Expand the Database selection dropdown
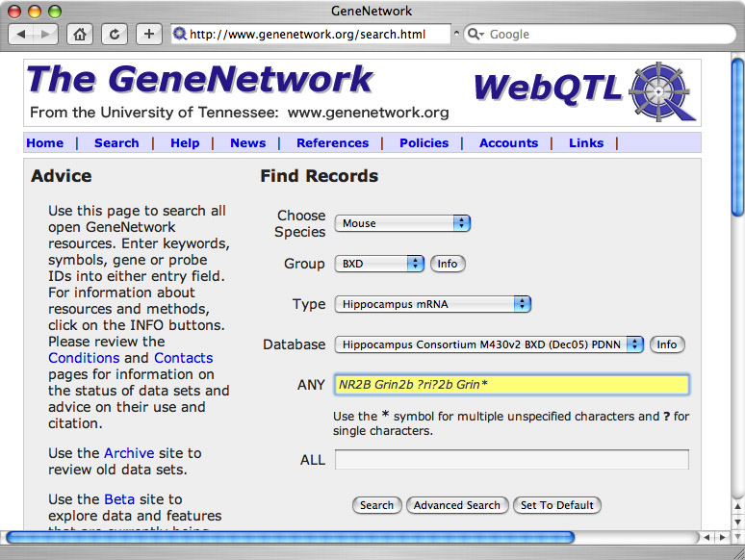Viewport: 745px width, 560px height. coord(489,344)
